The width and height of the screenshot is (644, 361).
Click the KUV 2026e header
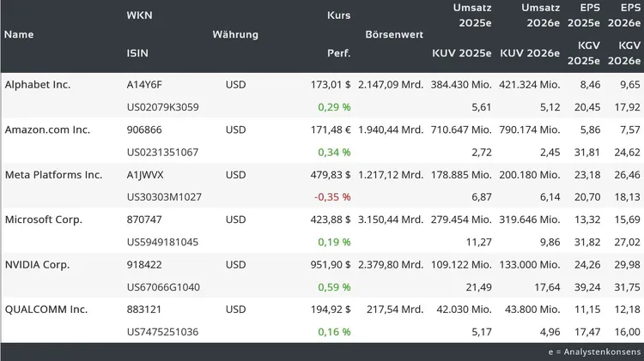coord(530,53)
